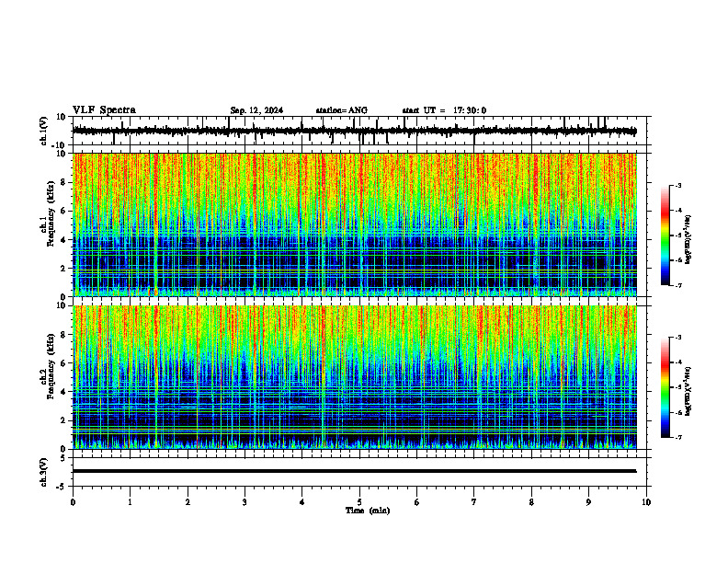Click the "-7" tick on ch.2 colorbar
The image size is (728, 563).
pos(678,437)
